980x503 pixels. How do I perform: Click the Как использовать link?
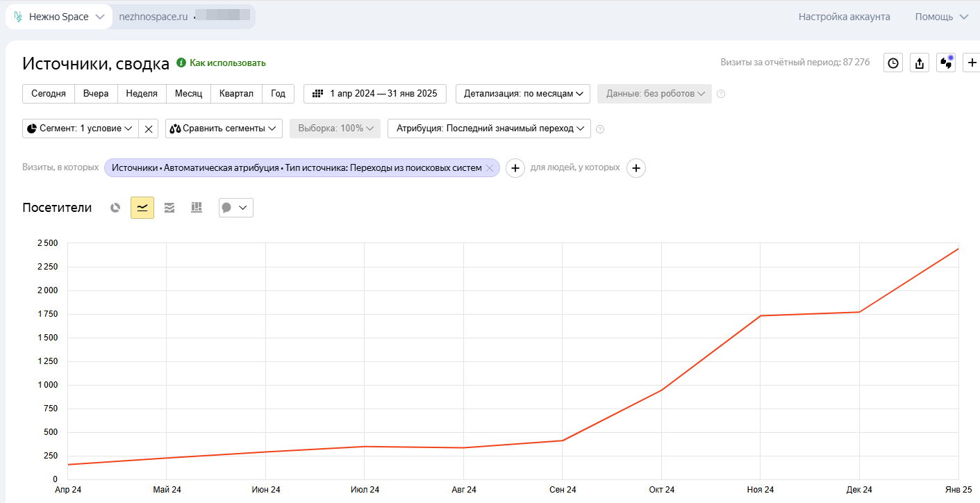[x=227, y=63]
